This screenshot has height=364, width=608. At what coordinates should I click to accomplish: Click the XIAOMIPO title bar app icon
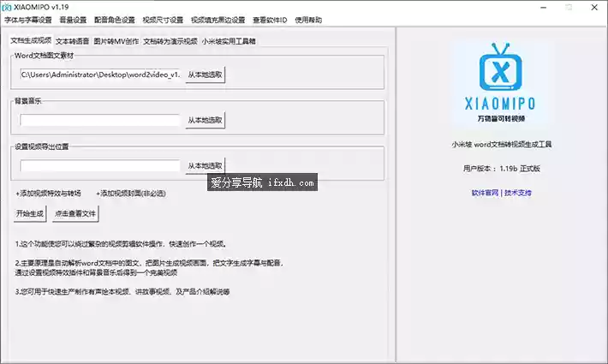pos(7,8)
